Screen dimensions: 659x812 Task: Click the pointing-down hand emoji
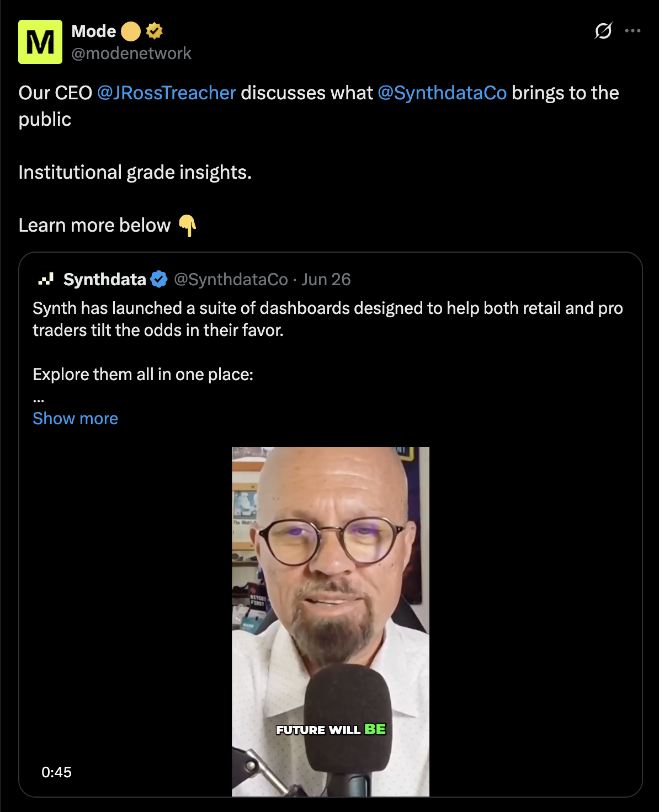pyautogui.click(x=188, y=225)
